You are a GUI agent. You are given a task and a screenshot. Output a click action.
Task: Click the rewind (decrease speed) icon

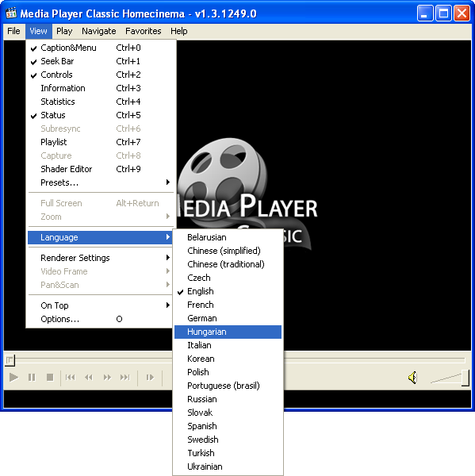89,378
